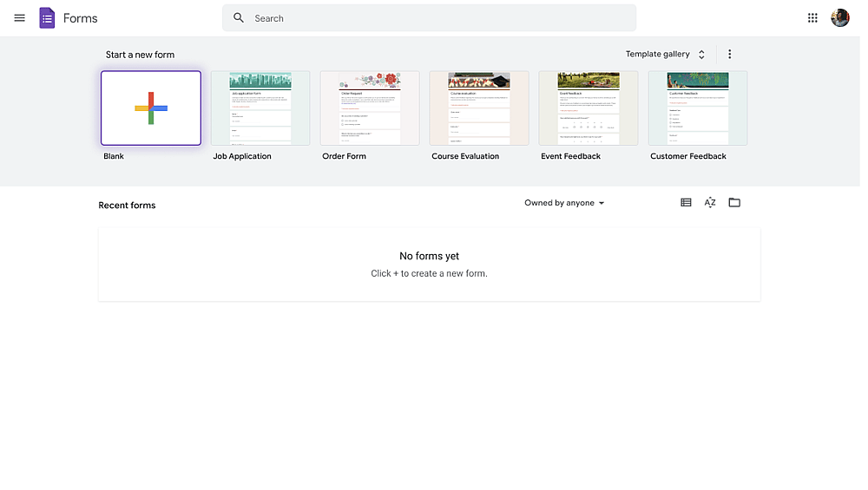The width and height of the screenshot is (868, 490).
Task: Create a Blank form
Action: coord(151,108)
